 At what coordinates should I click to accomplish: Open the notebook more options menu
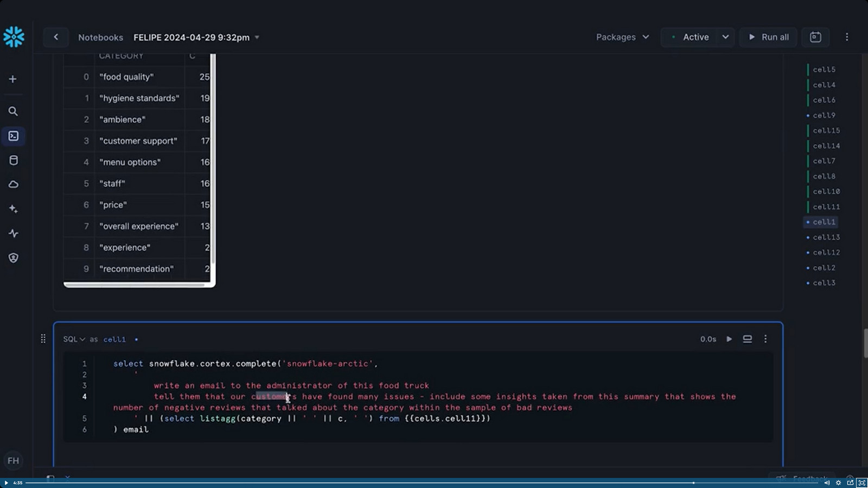(847, 37)
